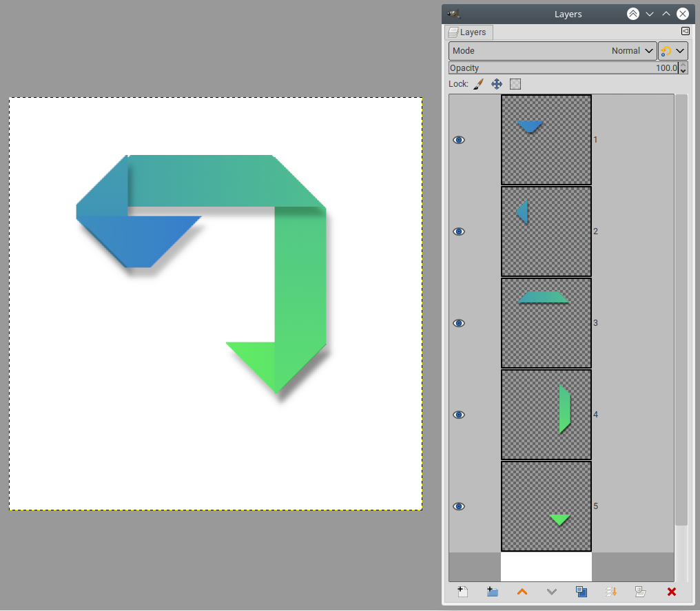
Task: Hide layer 1 with its eye icon
Action: coord(458,140)
